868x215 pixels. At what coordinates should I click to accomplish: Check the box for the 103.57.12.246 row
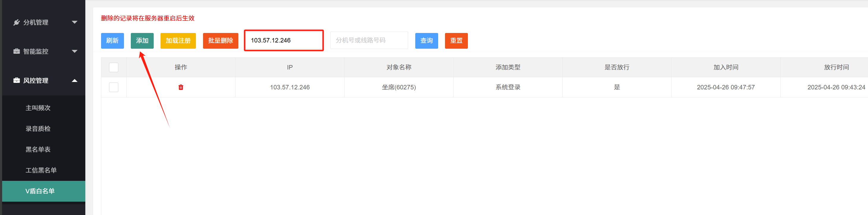tap(114, 87)
